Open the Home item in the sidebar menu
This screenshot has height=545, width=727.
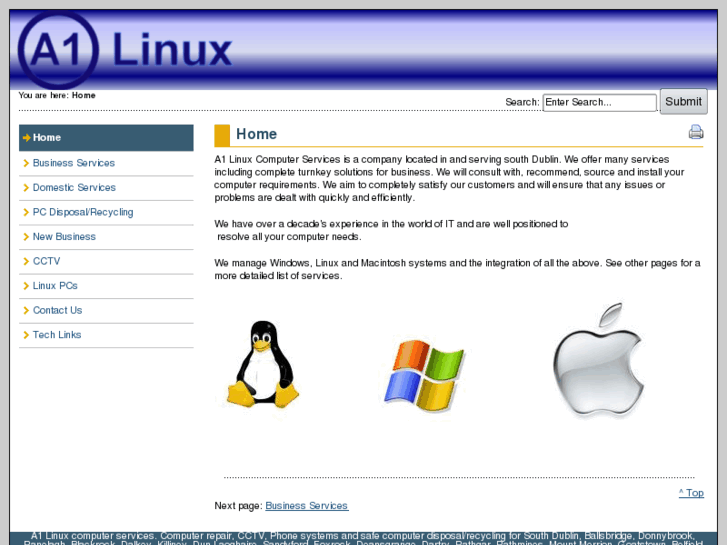click(106, 138)
